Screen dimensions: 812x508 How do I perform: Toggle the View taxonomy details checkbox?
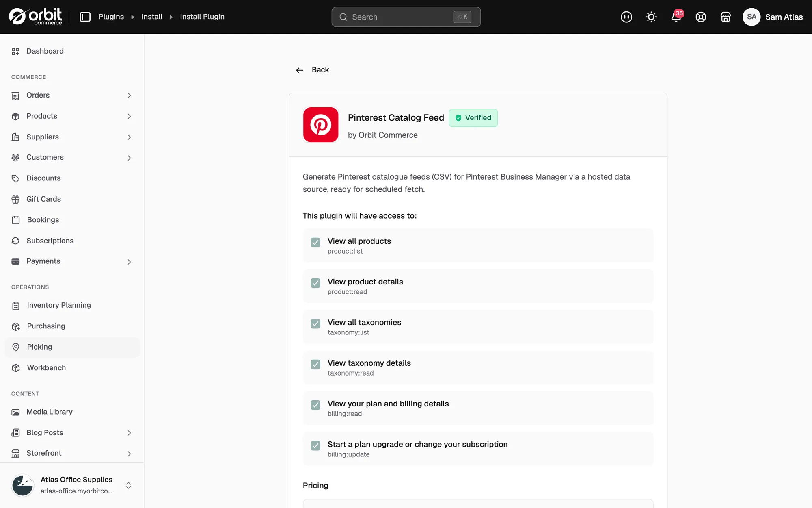[x=315, y=364]
